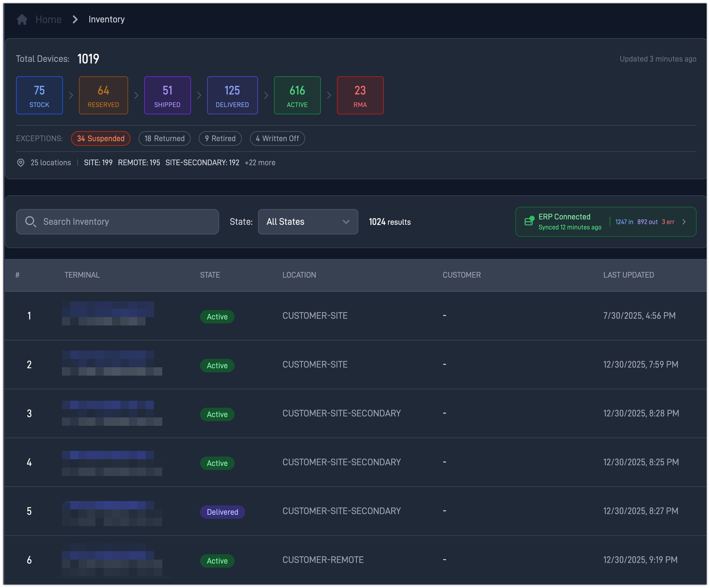Expand the +22 more locations
The height and width of the screenshot is (588, 710).
(x=260, y=163)
